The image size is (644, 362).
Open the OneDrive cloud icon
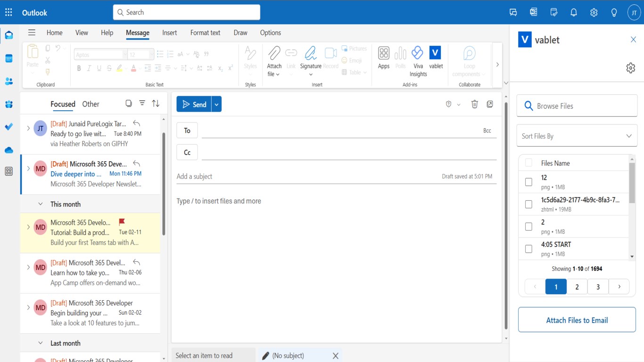point(8,150)
